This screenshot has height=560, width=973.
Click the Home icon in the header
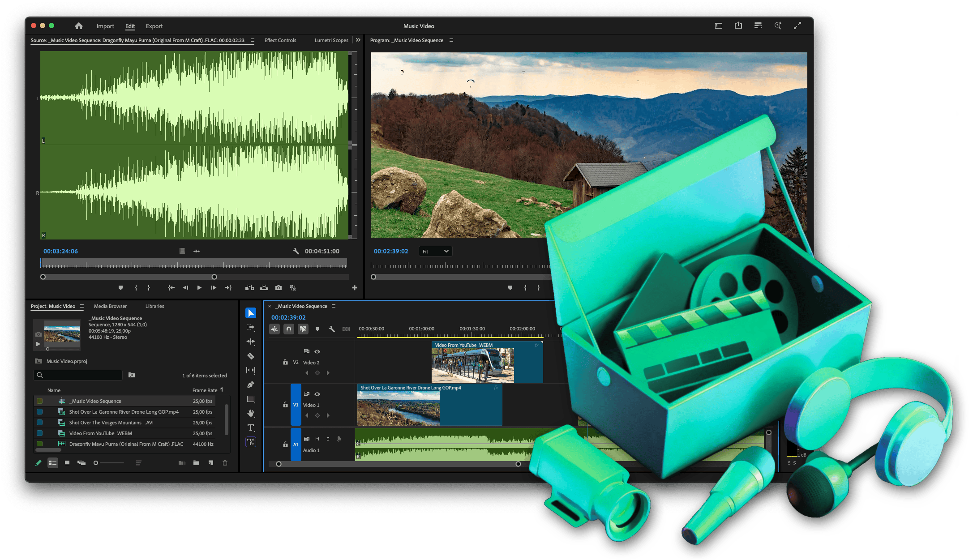[x=79, y=26]
